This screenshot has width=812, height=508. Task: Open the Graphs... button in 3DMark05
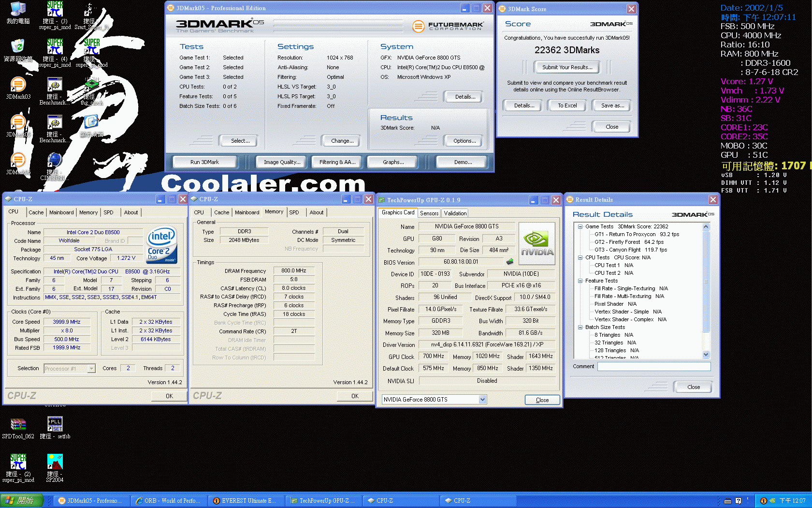(x=393, y=162)
